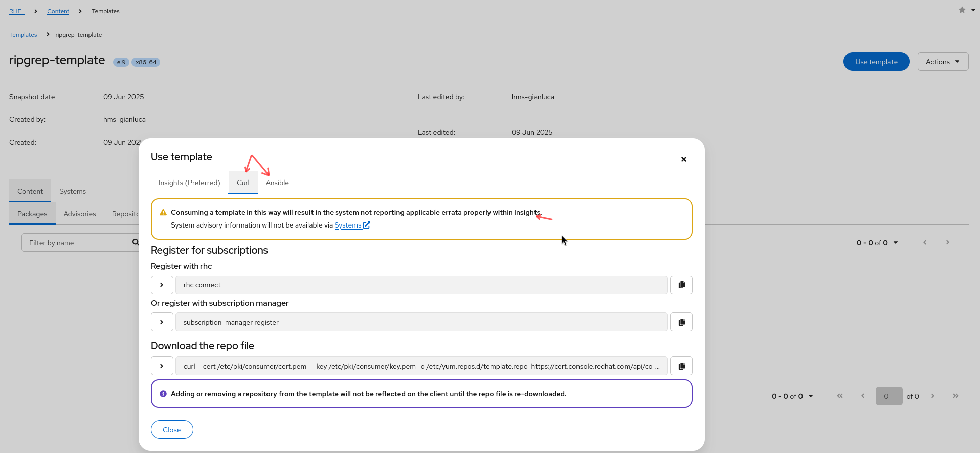Go to first page of pagination
The height and width of the screenshot is (453, 980).
(x=840, y=396)
